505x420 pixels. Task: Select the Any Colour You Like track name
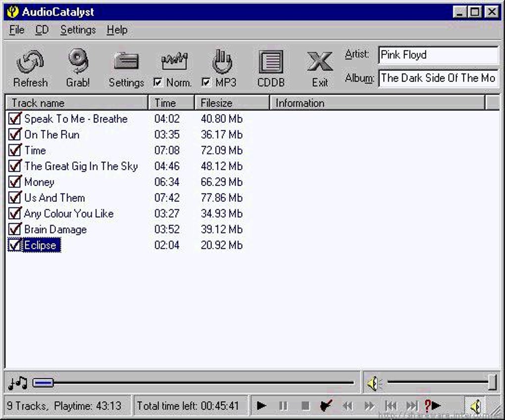(69, 213)
